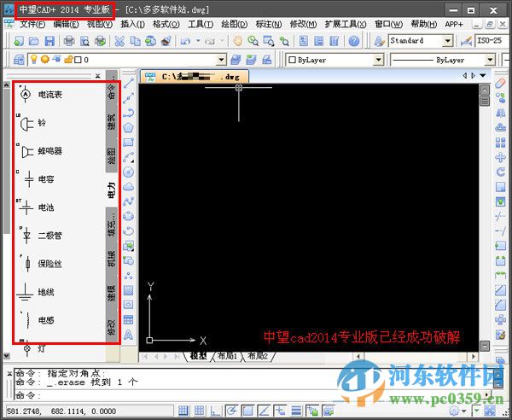Viewport: 512px width, 420px height.
Task: Open the 绘图(D) menu
Action: 234,24
